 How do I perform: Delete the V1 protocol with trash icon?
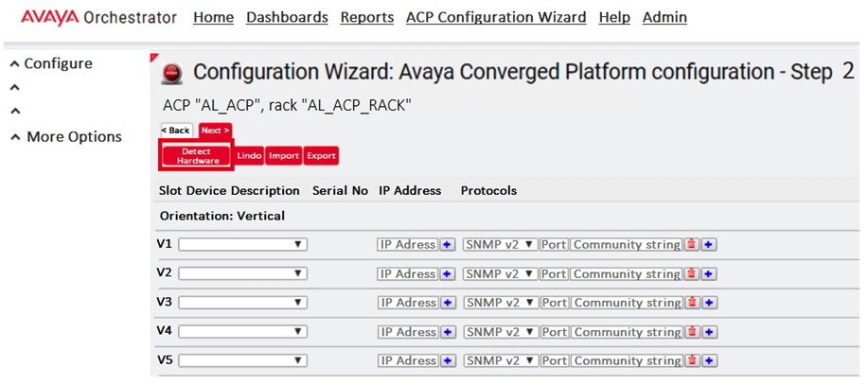coord(691,244)
